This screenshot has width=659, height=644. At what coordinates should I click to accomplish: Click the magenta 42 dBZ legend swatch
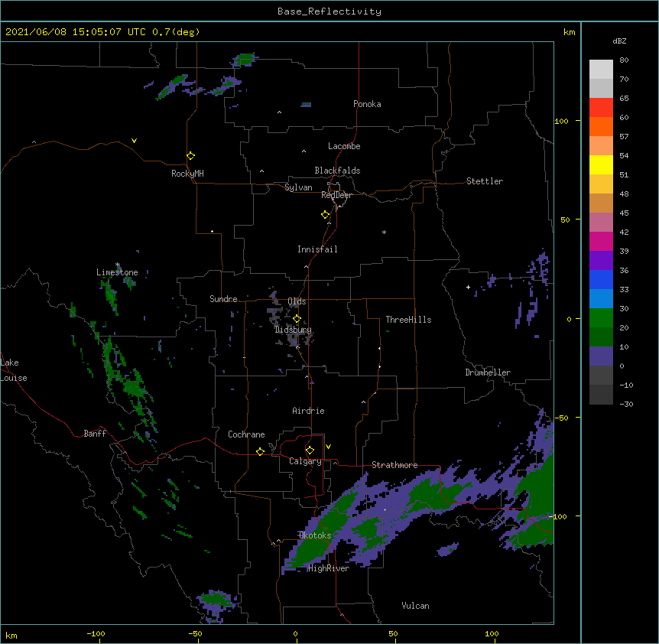[601, 241]
